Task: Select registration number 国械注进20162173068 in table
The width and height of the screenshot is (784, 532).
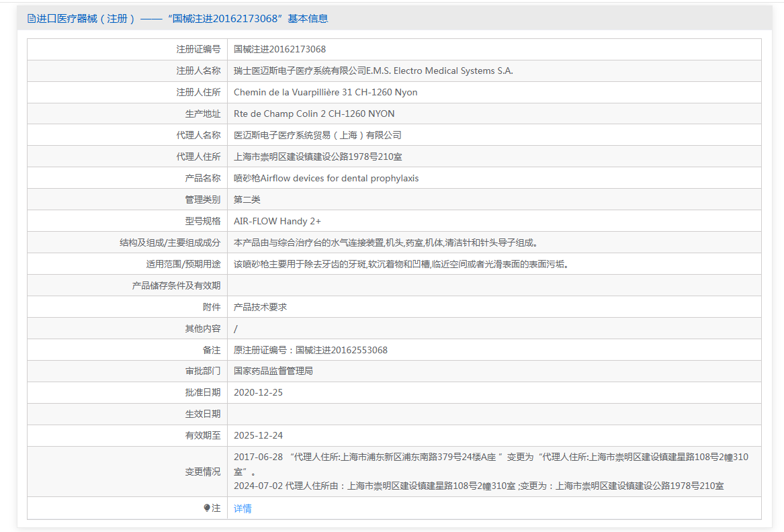Action: tap(279, 49)
